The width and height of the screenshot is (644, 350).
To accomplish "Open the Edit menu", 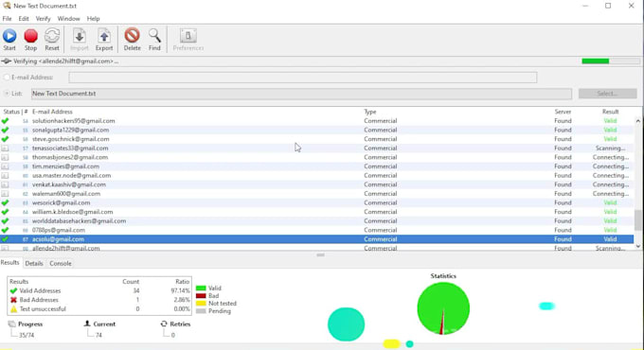I will click(x=24, y=19).
